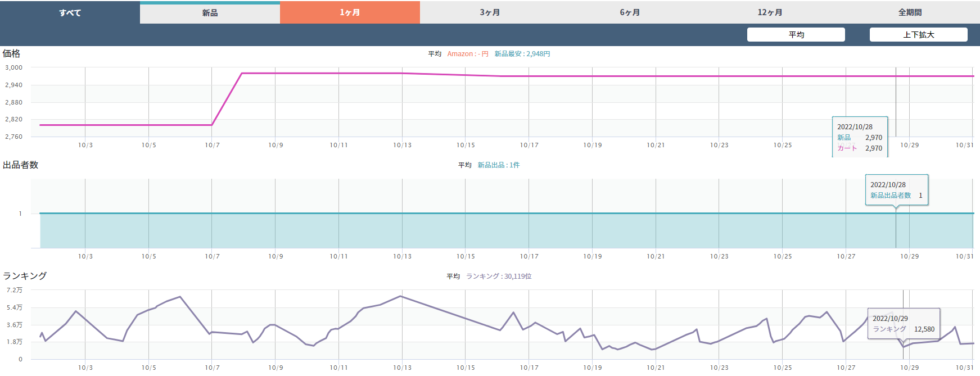The image size is (980, 376).
Task: Toggle the 平均 button
Action: tap(796, 35)
